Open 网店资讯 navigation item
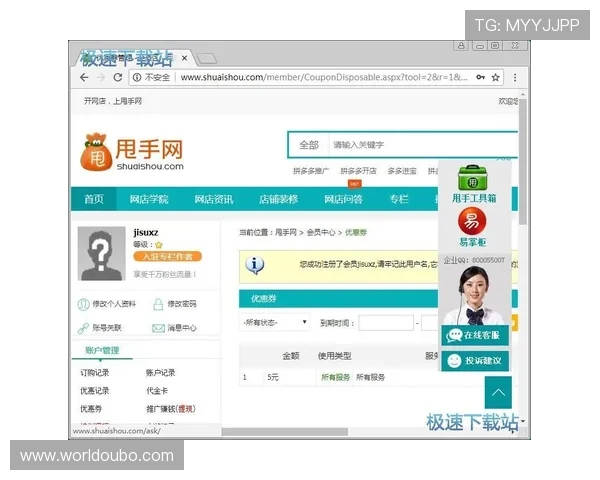Image resolution: width=600 pixels, height=480 pixels. coord(214,199)
